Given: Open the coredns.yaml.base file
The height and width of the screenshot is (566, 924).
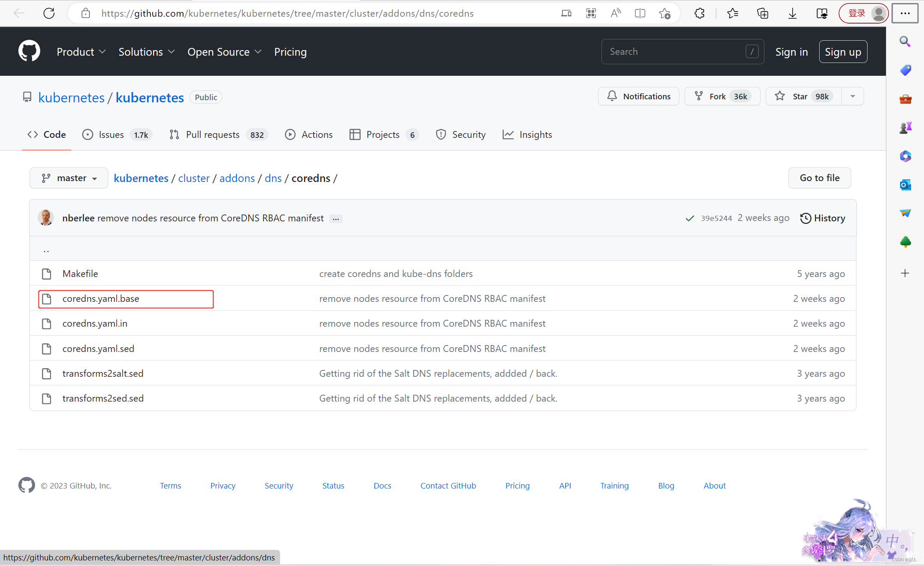Looking at the screenshot, I should click(x=101, y=299).
